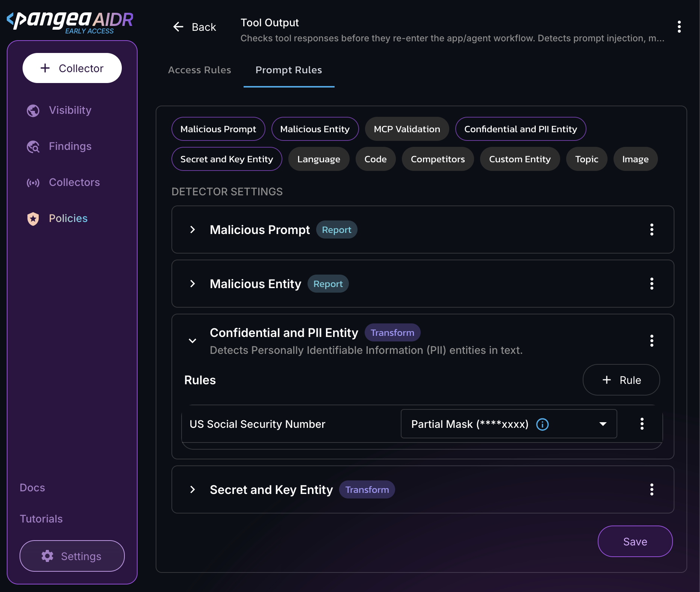The width and height of the screenshot is (700, 592).
Task: Open the Malicious Prompt detector options menu
Action: (652, 230)
